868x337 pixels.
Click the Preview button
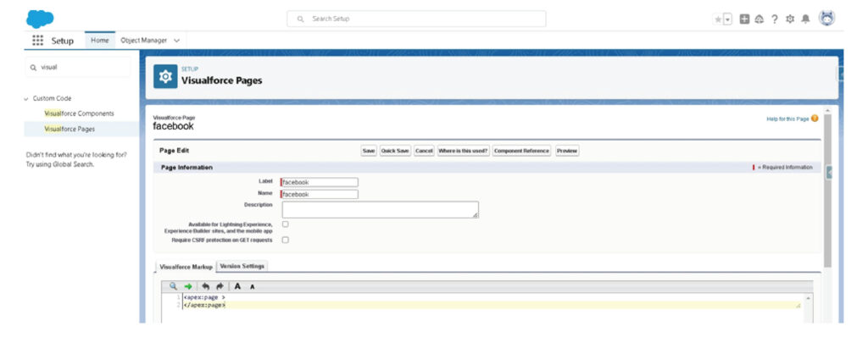click(567, 151)
